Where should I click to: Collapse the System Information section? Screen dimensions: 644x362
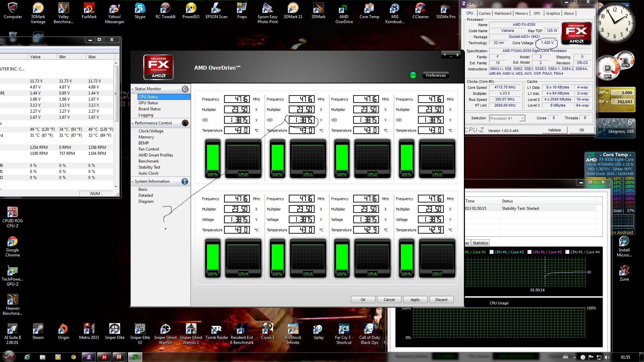point(132,181)
